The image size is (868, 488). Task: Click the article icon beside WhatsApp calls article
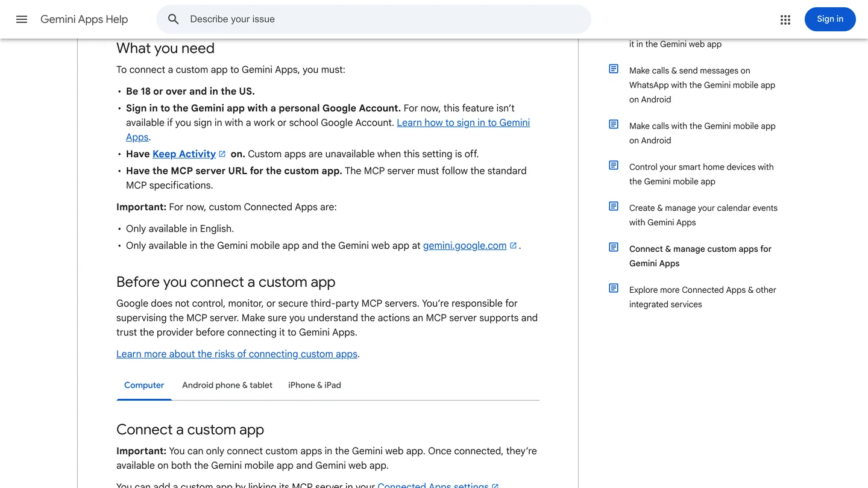[614, 69]
